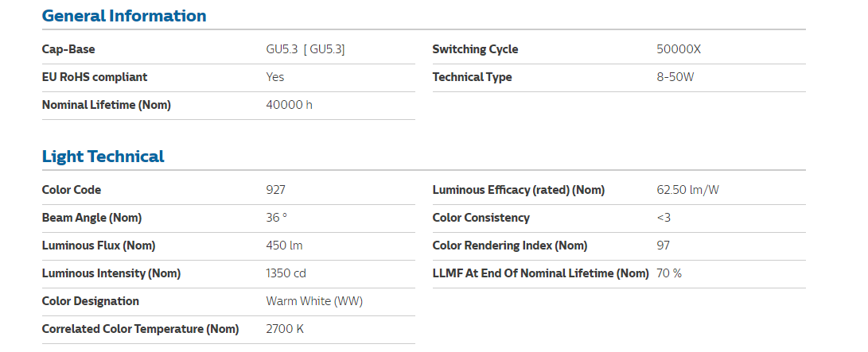Click the Color Code label
Screen dimensions: 868x352
[x=72, y=190]
